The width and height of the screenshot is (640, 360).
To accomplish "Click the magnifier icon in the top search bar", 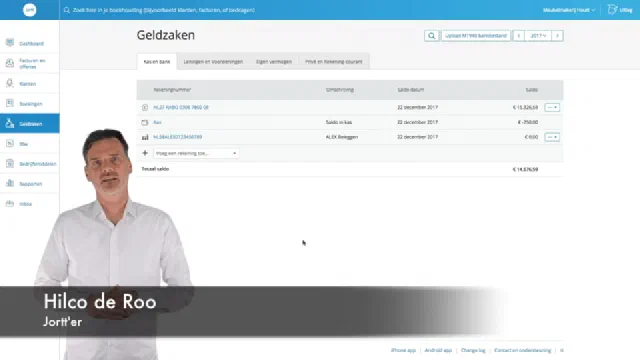I will (67, 10).
